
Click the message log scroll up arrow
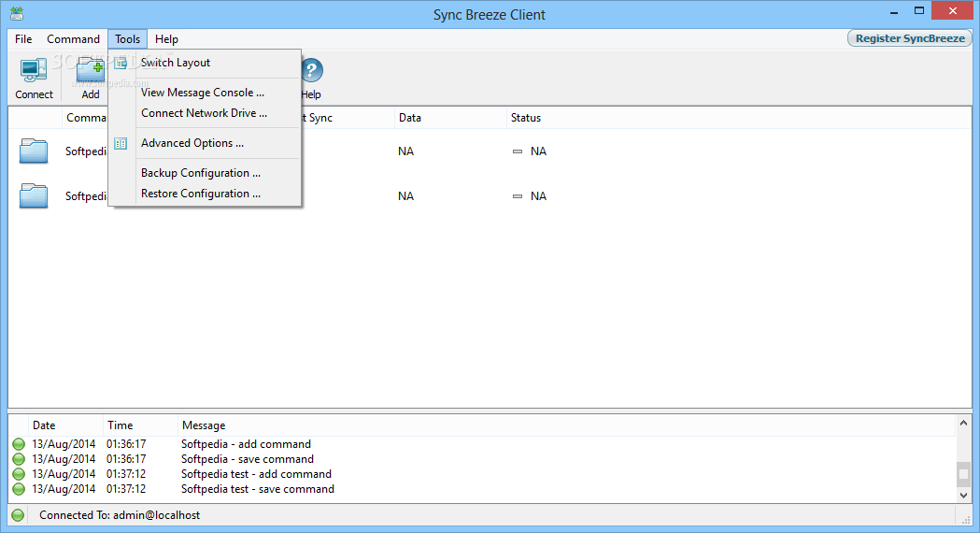point(963,424)
